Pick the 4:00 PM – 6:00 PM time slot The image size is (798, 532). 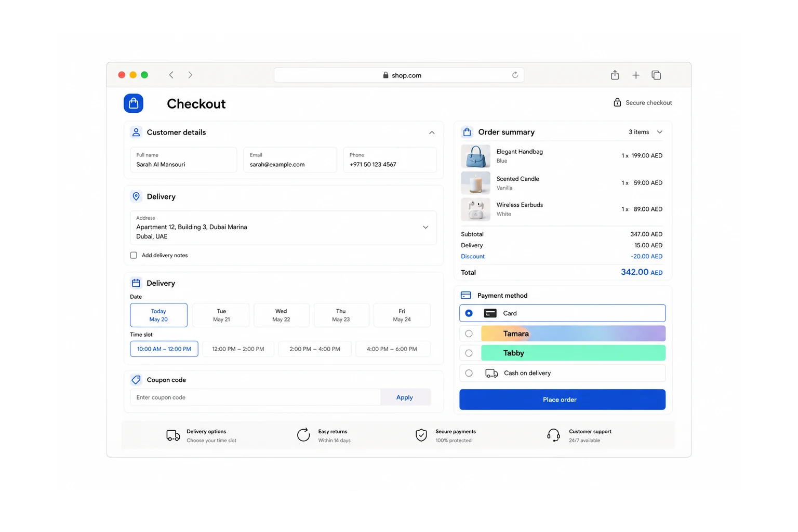click(x=392, y=349)
